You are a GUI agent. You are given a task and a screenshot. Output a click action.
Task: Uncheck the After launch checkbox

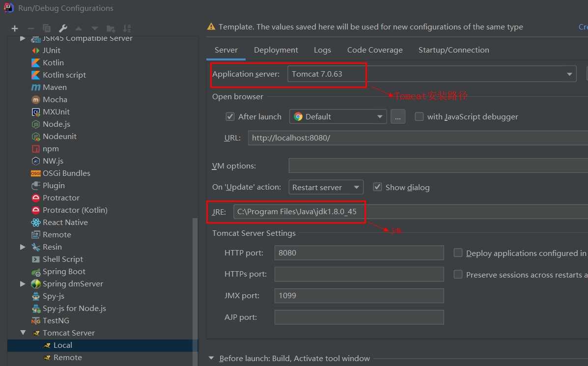point(230,116)
